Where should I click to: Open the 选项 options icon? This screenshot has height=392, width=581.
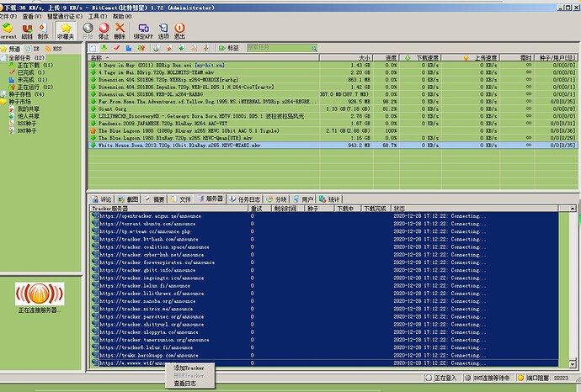163,31
